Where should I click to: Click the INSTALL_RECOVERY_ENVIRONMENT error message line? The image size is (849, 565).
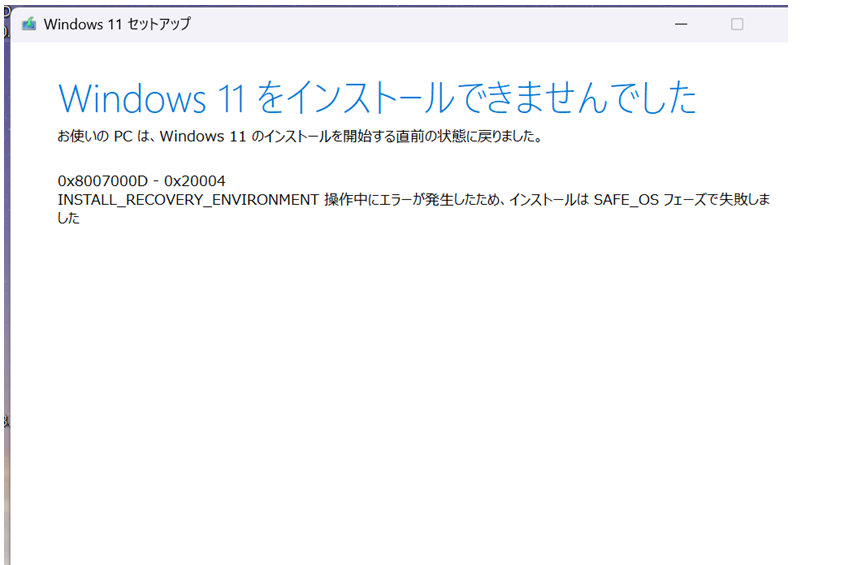(x=414, y=209)
